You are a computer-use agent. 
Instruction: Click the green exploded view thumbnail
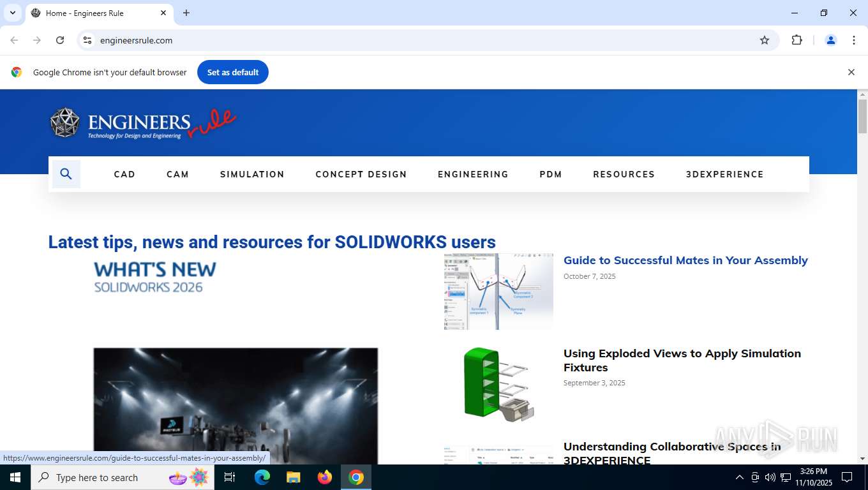click(x=498, y=385)
